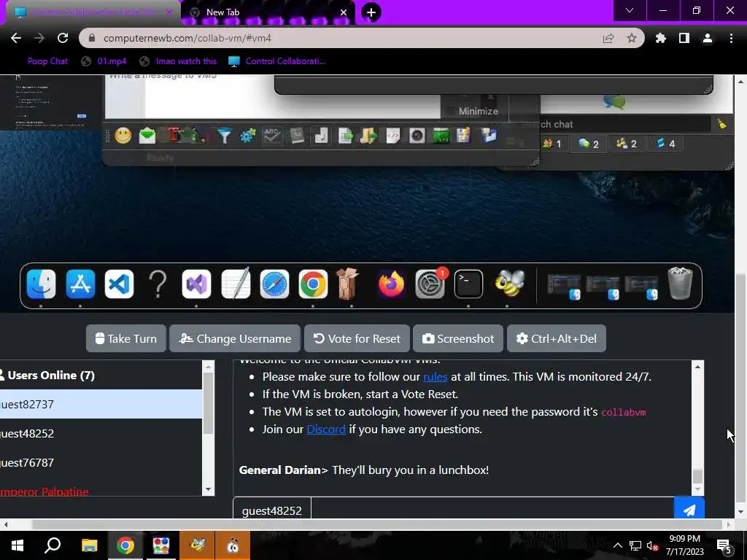Open Windows taskbar search

coord(53,545)
